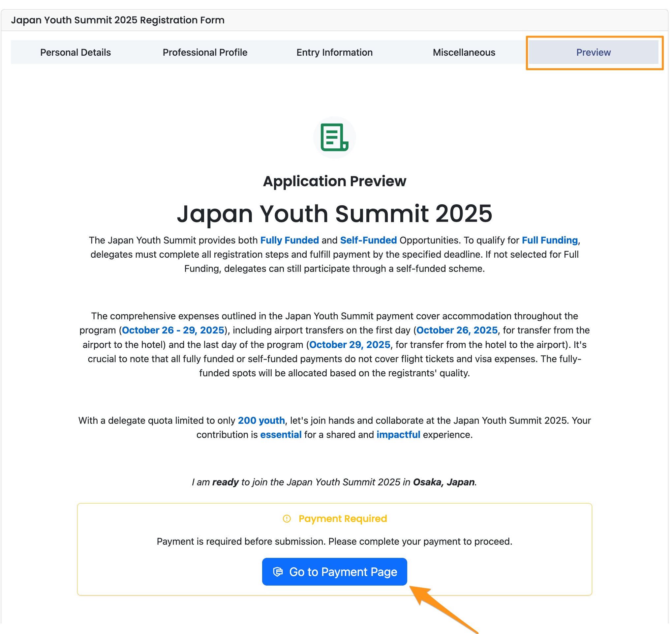Click the impactful highlighted link

[x=398, y=435]
